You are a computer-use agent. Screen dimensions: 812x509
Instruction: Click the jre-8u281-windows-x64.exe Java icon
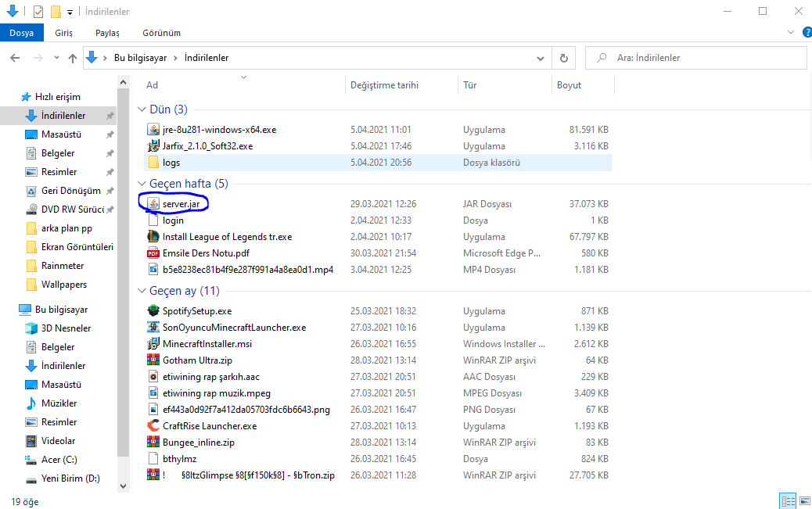[x=153, y=130]
